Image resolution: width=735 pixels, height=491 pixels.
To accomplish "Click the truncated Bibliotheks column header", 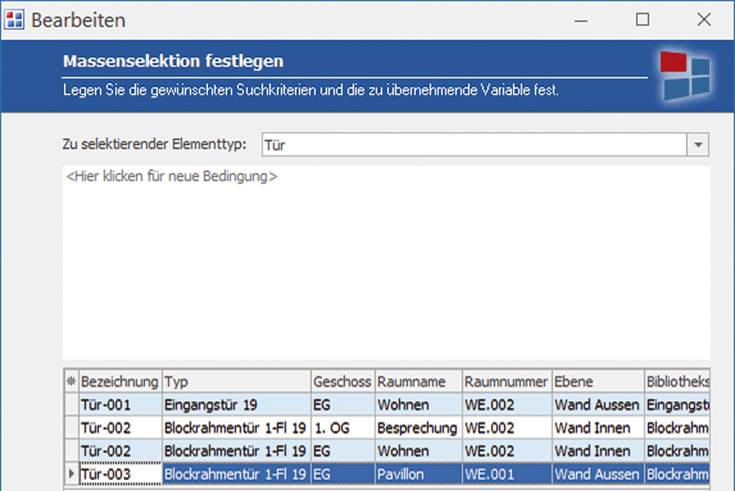I will [x=677, y=382].
